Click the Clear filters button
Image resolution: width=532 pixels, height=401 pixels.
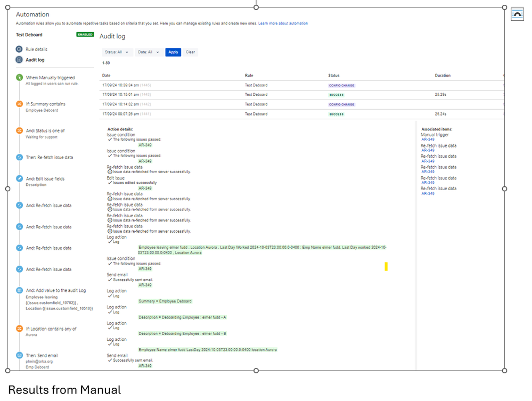(190, 52)
